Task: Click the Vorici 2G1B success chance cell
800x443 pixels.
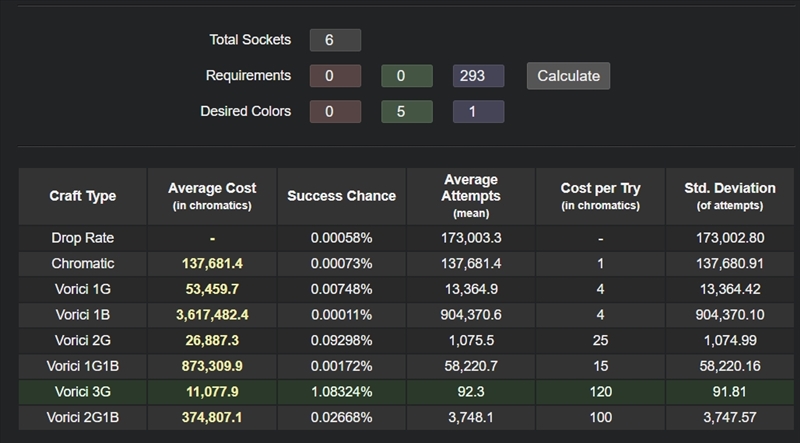Action: pyautogui.click(x=341, y=415)
